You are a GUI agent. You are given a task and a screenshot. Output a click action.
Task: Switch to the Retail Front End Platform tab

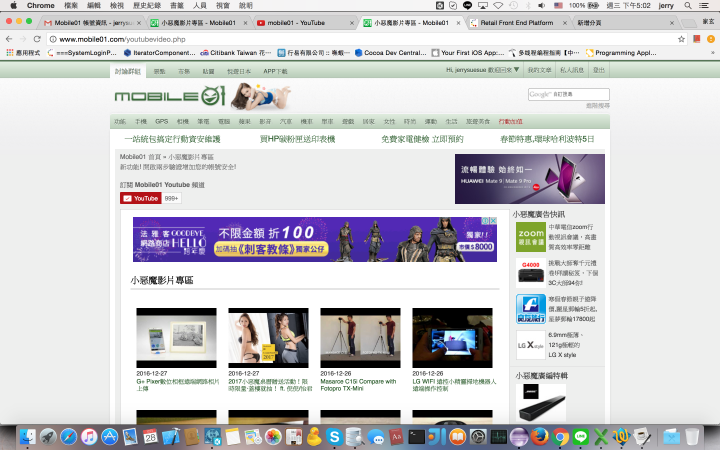(x=517, y=22)
